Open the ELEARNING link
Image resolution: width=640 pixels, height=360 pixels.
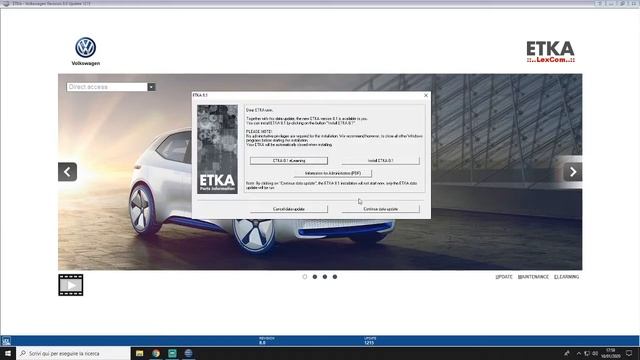pos(567,277)
